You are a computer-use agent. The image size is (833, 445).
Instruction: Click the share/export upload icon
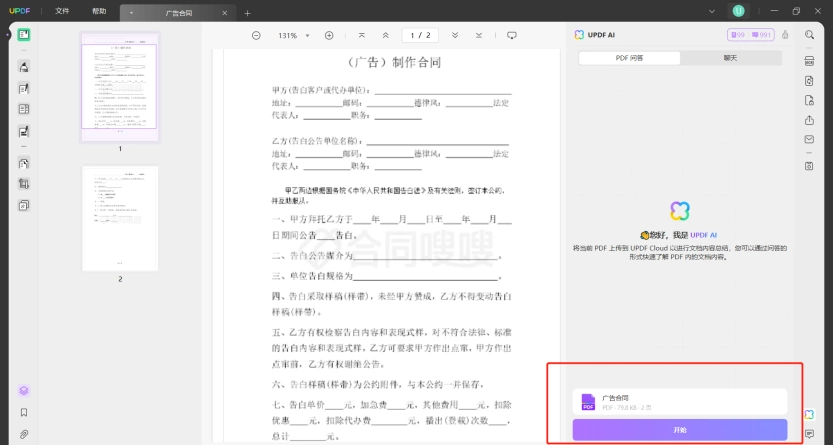click(809, 121)
